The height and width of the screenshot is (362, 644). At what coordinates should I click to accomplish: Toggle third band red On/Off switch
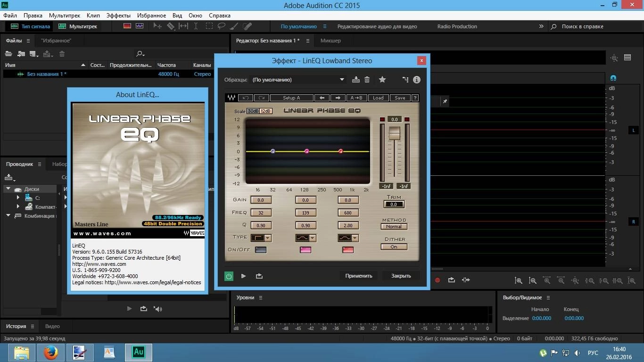point(348,250)
